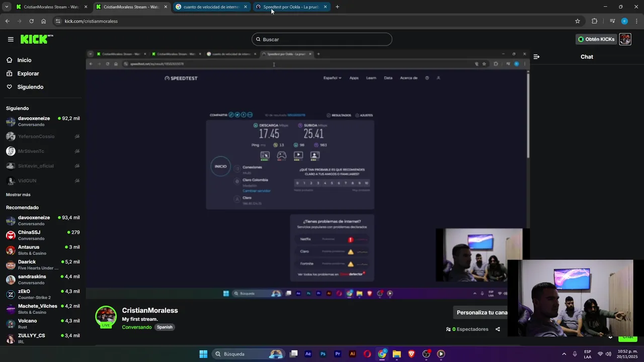
Task: Click the Windows Start button
Action: click(x=203, y=354)
